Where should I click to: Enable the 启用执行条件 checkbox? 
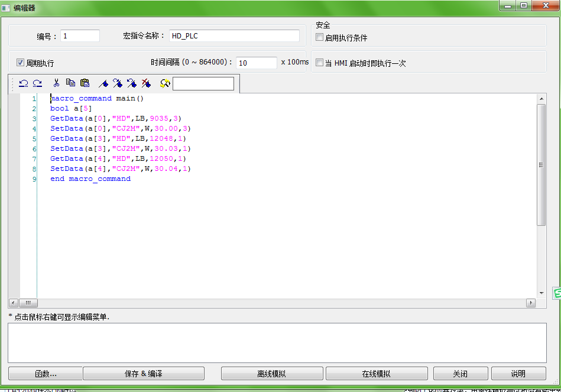pos(320,37)
